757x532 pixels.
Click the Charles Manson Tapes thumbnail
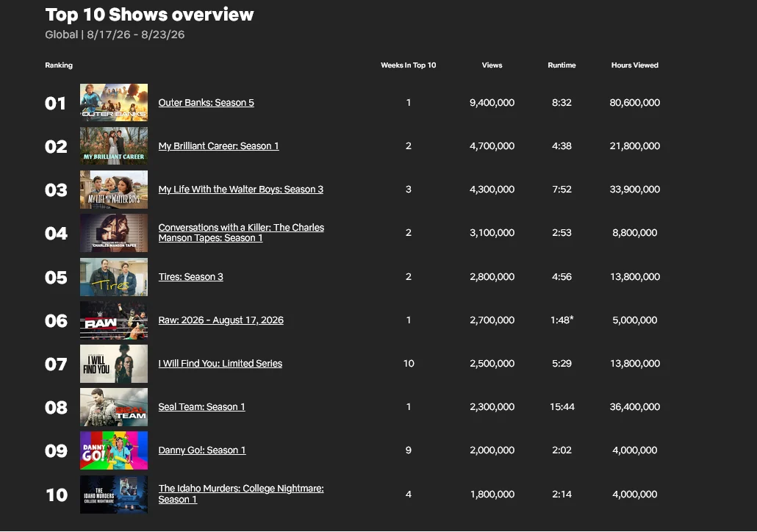click(114, 233)
